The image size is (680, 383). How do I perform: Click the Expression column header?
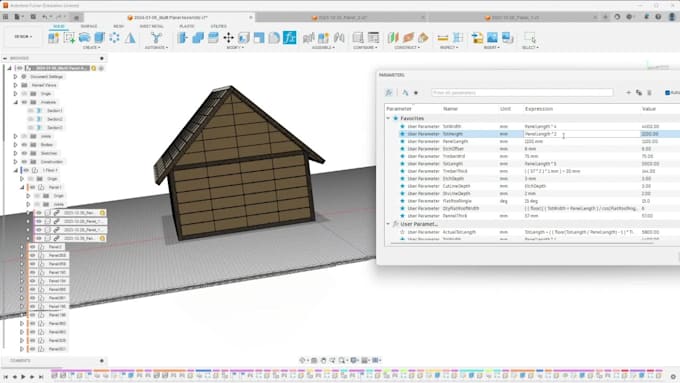click(x=539, y=108)
